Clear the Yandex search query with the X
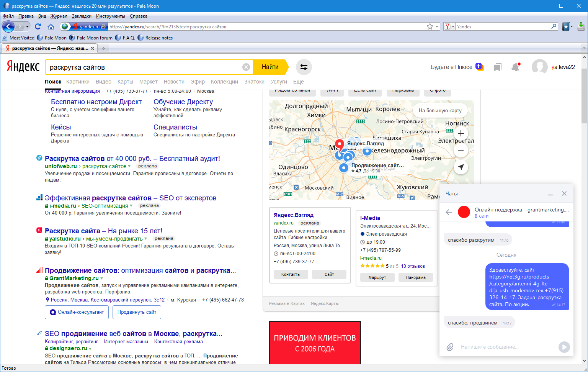 (x=246, y=67)
